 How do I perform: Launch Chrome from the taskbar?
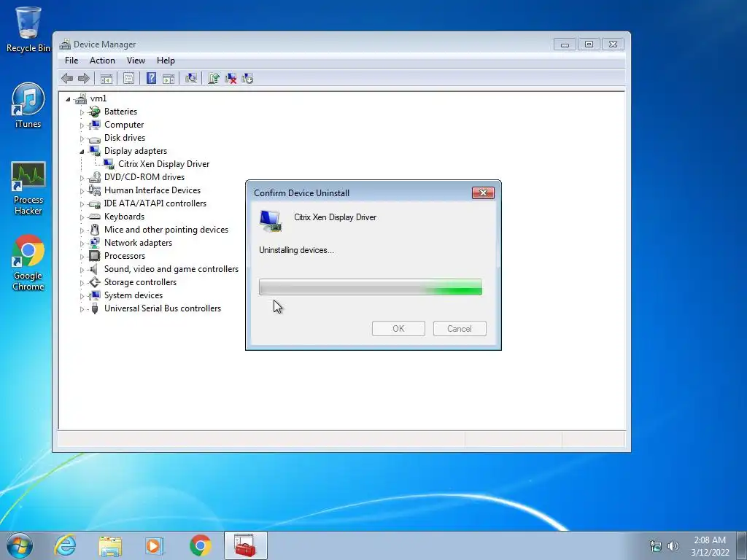[200, 545]
